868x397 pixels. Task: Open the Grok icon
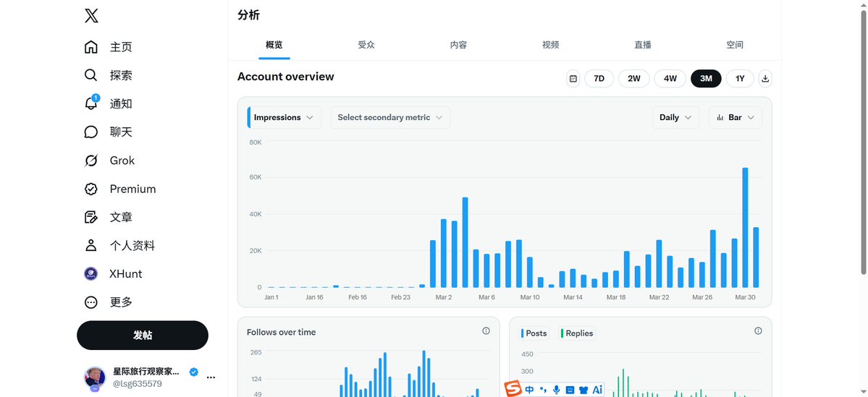click(90, 161)
